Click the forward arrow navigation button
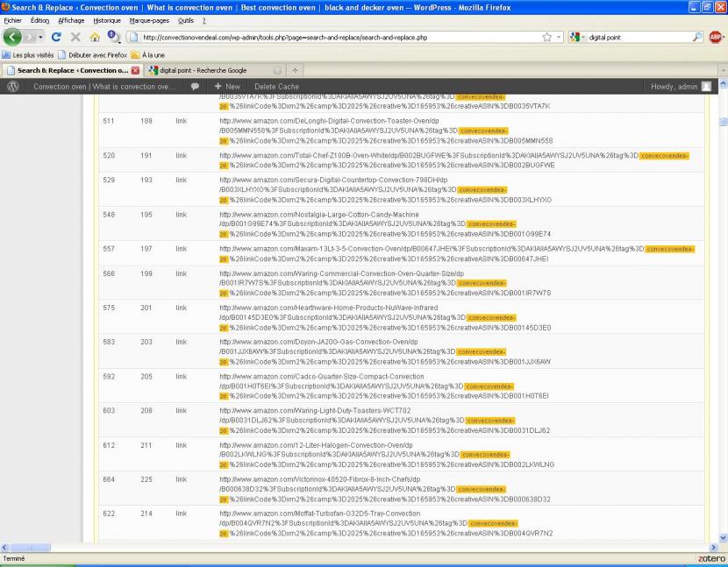Image resolution: width=728 pixels, height=567 pixels. [x=30, y=37]
